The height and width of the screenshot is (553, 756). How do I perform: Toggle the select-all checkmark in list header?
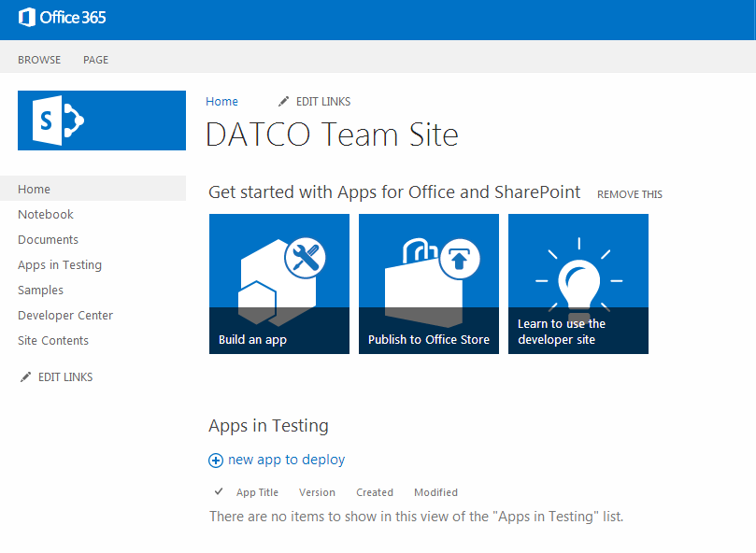tap(219, 491)
